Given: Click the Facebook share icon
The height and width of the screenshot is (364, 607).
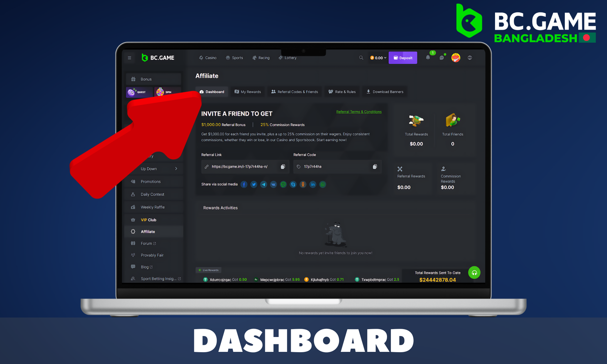Looking at the screenshot, I should 245,184.
